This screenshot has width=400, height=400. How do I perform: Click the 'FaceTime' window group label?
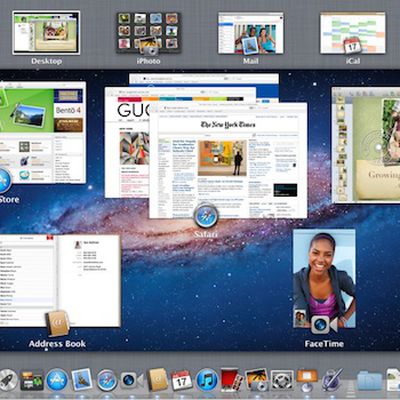[324, 344]
